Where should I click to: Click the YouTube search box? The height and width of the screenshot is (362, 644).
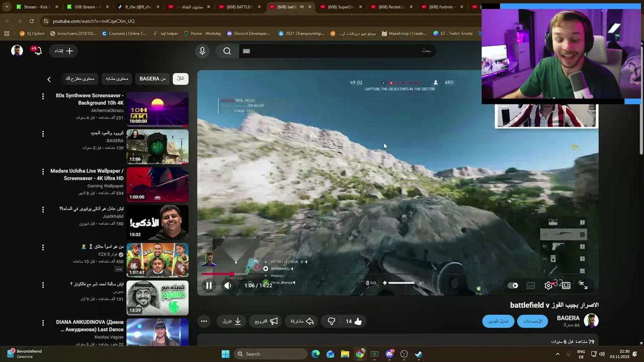point(337,51)
